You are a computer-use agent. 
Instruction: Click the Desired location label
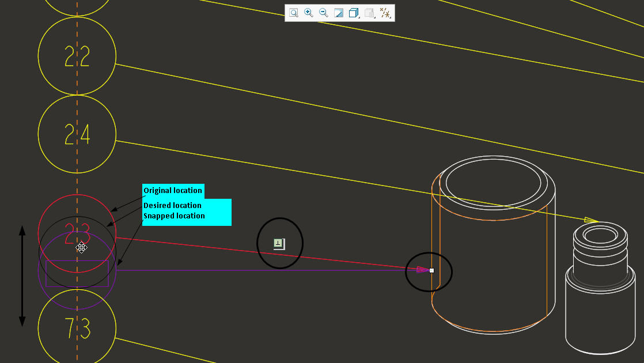(172, 205)
